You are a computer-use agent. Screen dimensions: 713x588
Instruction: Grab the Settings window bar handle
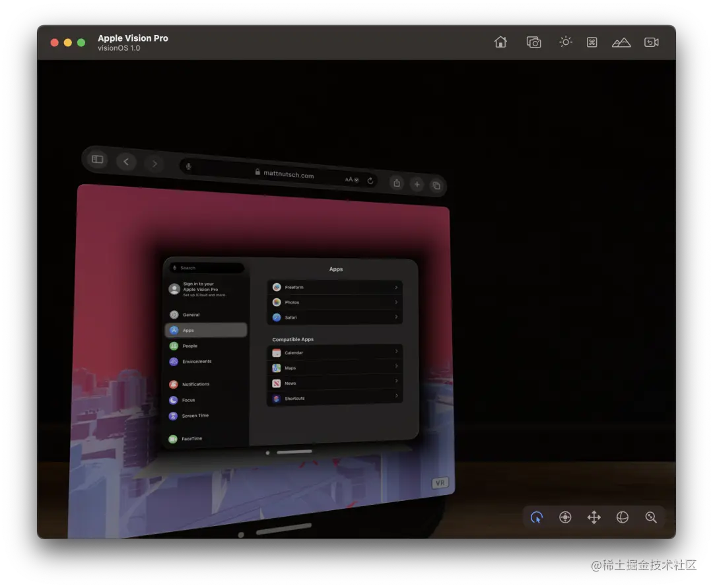(294, 451)
